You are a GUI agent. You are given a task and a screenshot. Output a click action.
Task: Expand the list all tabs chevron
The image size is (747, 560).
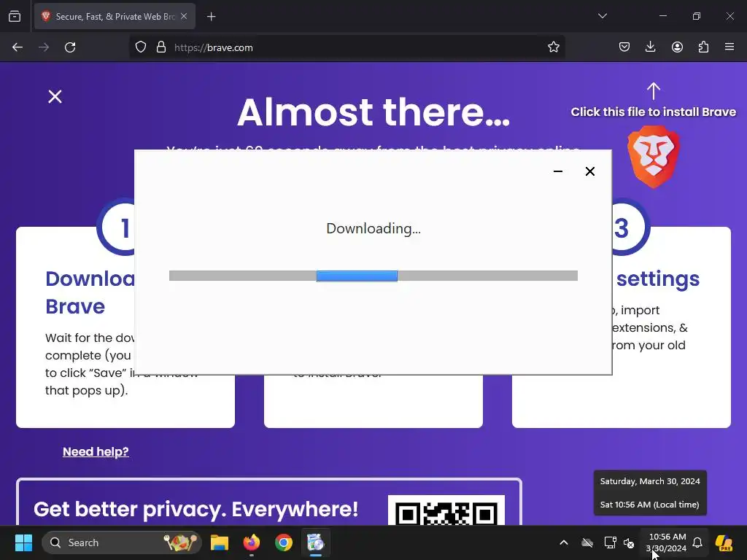click(603, 16)
